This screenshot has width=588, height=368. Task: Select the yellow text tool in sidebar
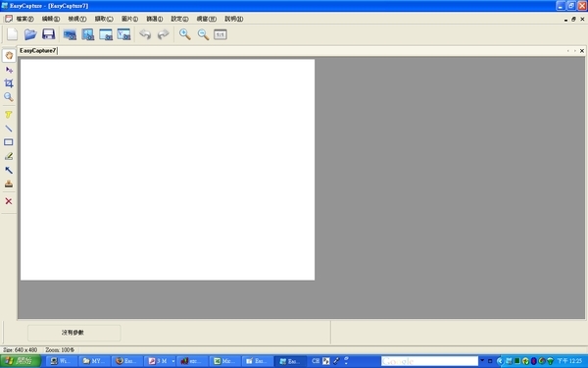point(9,115)
